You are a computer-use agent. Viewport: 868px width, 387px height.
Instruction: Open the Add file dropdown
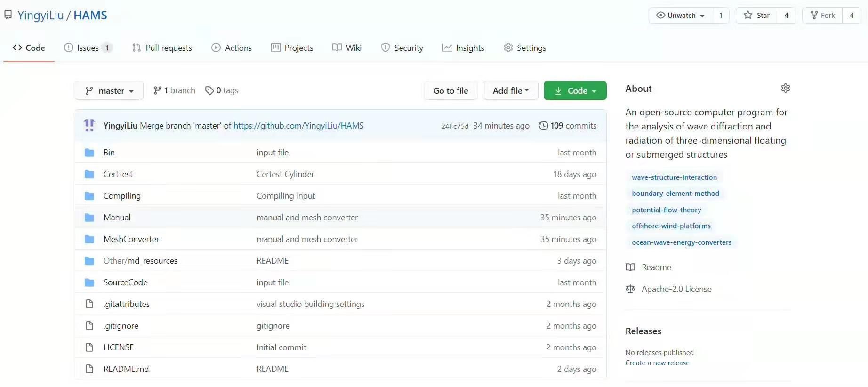pos(511,90)
